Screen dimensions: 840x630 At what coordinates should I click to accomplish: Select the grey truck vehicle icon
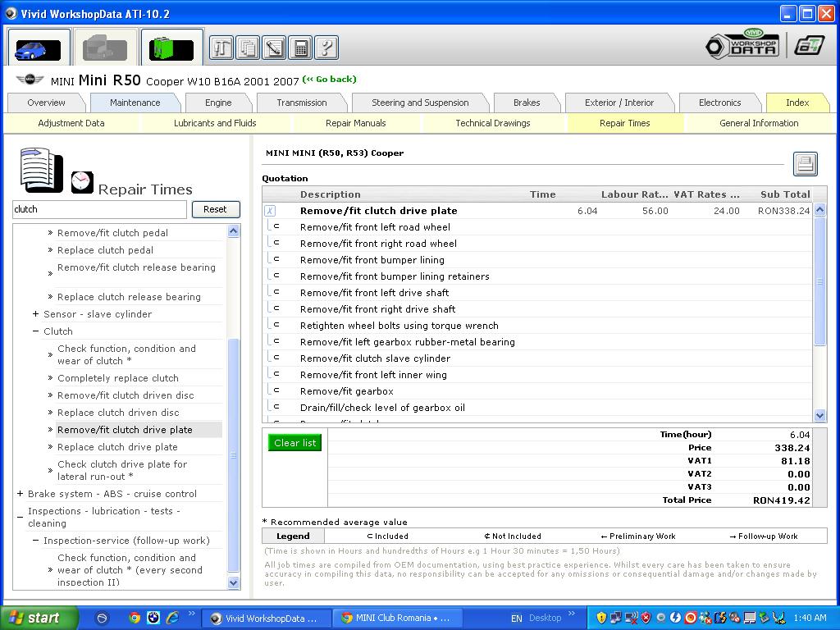(x=104, y=49)
